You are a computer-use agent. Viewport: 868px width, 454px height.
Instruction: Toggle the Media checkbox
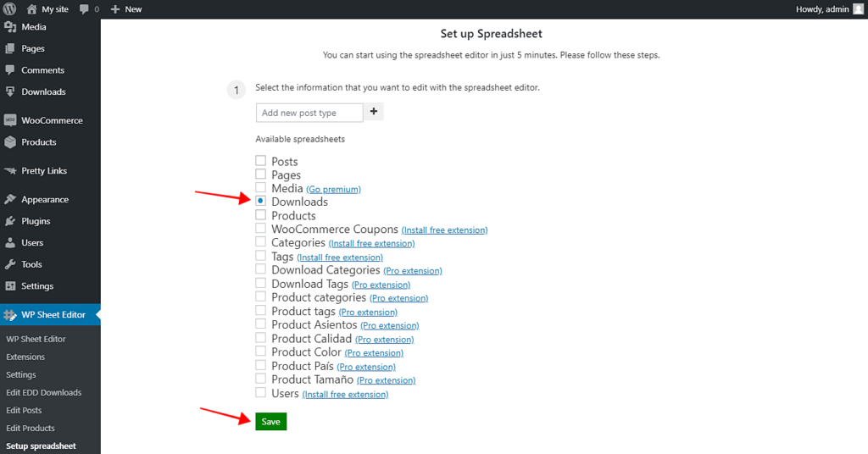[x=261, y=187]
